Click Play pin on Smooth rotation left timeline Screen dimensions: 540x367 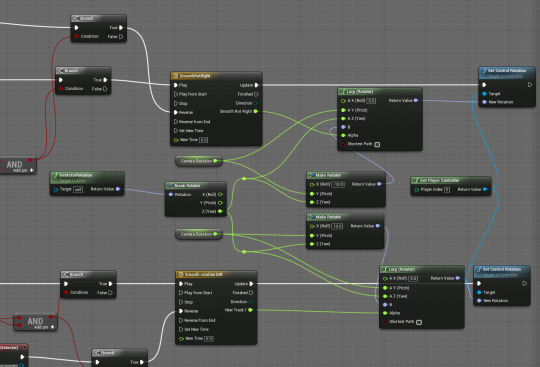pos(181,284)
